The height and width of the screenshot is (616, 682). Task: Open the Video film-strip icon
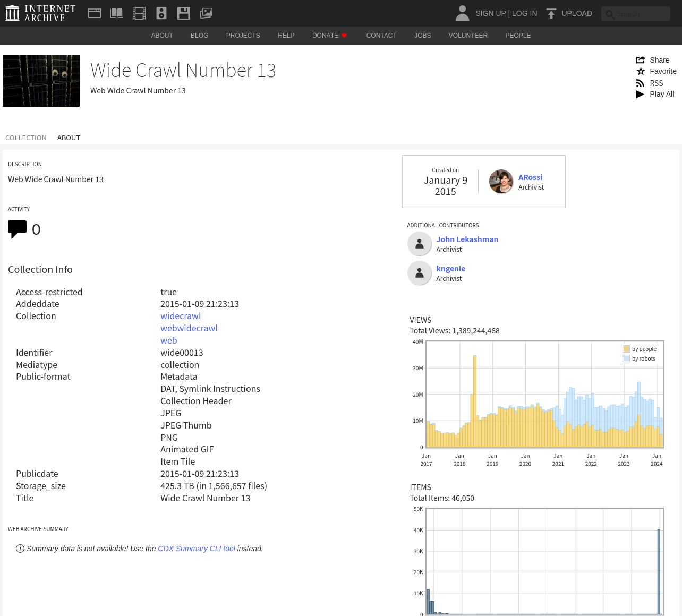tap(139, 13)
